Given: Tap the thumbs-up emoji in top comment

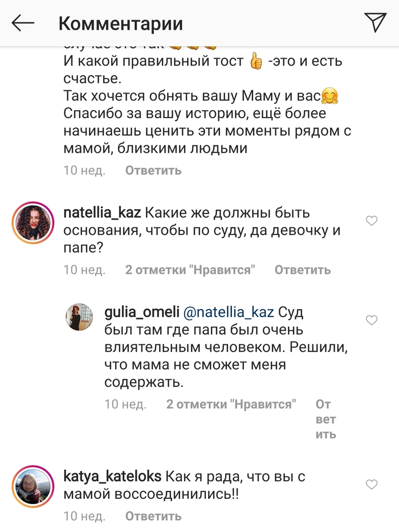Looking at the screenshot, I should click(x=256, y=62).
